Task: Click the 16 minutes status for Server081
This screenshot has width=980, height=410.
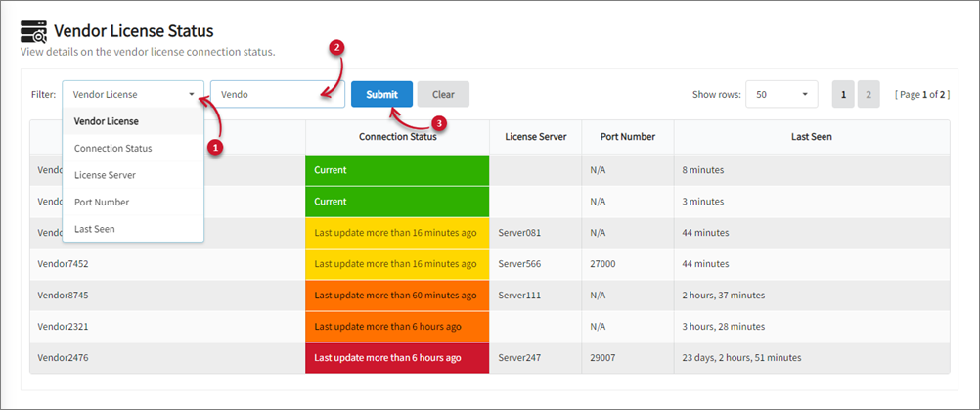Action: coord(397,233)
